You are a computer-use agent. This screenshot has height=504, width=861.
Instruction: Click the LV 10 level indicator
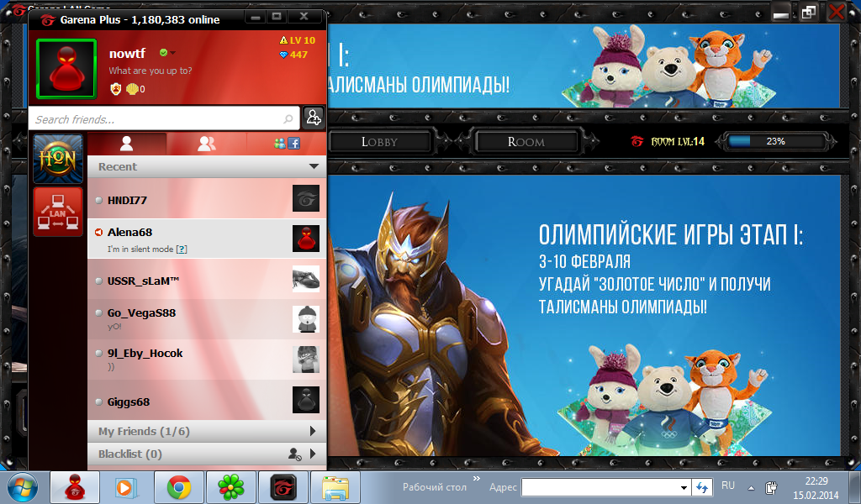298,40
